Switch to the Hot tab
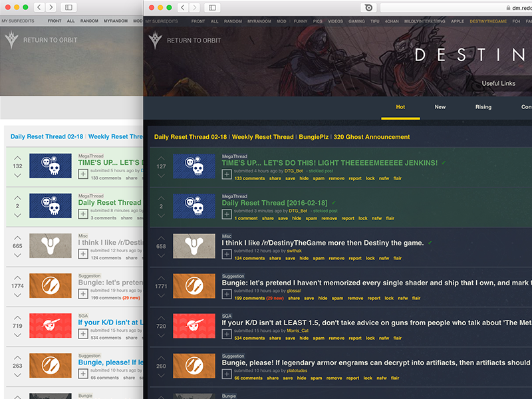Screen dimensions: 532x399 tap(400, 107)
